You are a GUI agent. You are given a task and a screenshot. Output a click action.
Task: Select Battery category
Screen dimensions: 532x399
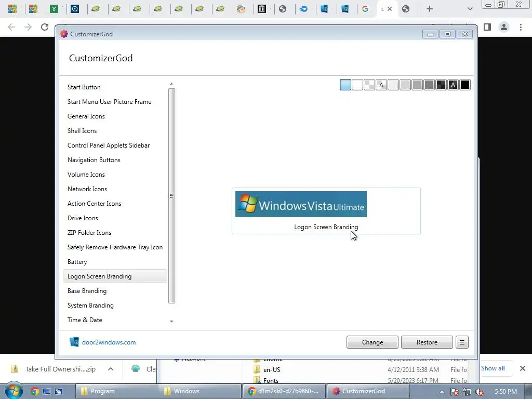click(x=77, y=262)
